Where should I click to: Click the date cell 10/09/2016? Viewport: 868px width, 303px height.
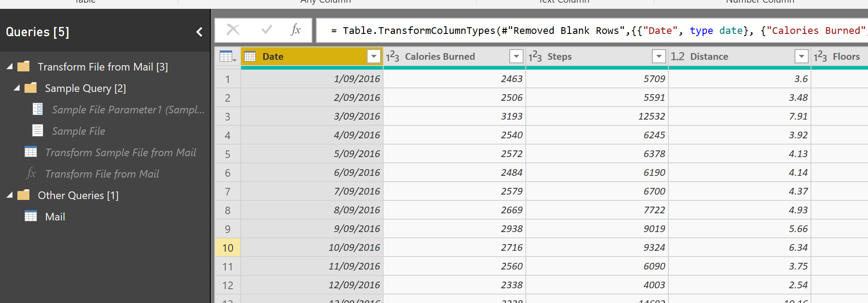312,248
